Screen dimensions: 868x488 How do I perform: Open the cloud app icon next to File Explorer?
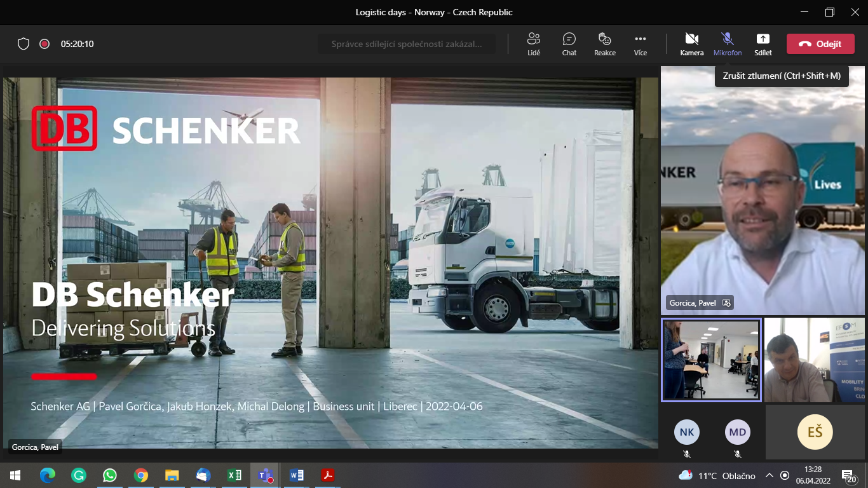click(x=203, y=475)
